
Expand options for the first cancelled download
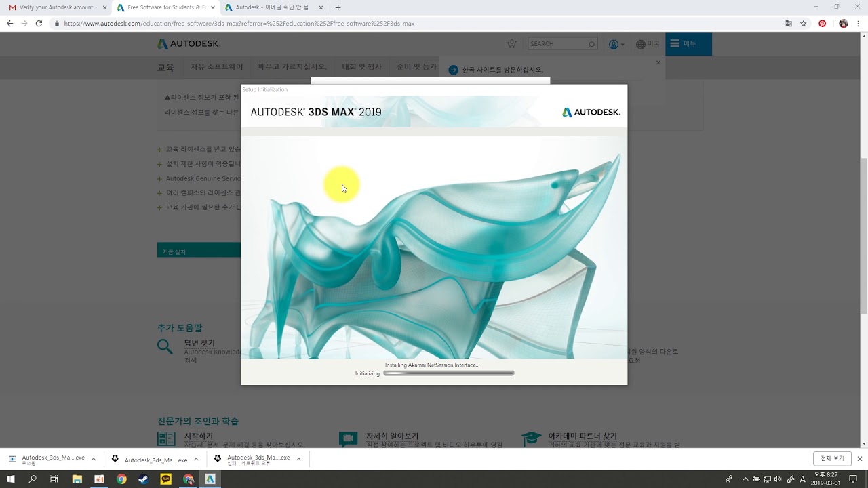pos(94,459)
